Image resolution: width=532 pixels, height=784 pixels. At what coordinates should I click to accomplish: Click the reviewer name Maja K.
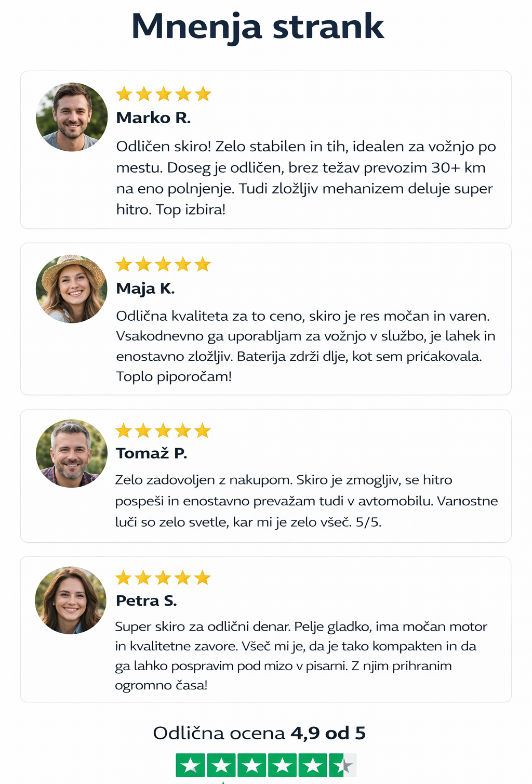[145, 289]
